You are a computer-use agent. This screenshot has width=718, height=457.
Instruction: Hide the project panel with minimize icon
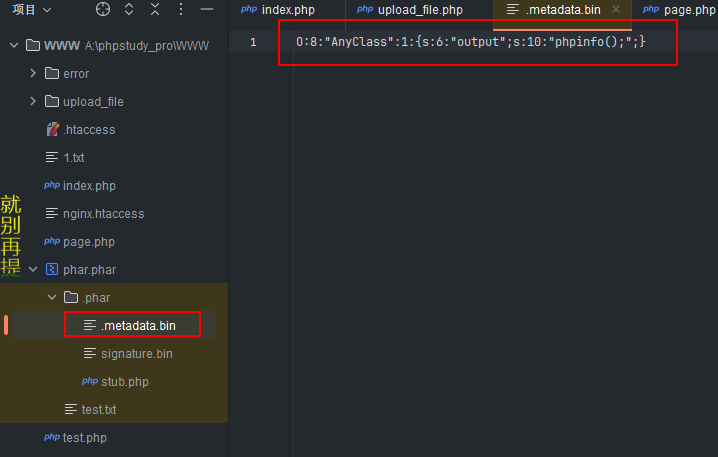coord(206,10)
